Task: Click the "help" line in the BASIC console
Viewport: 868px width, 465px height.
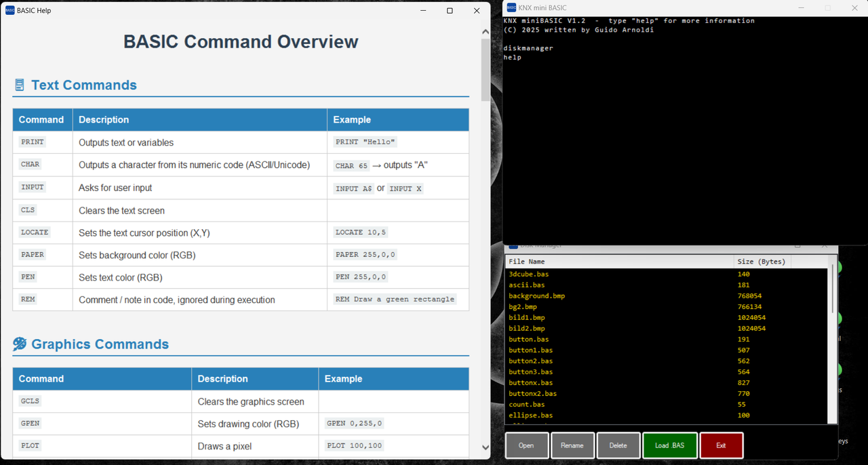Action: pyautogui.click(x=513, y=58)
